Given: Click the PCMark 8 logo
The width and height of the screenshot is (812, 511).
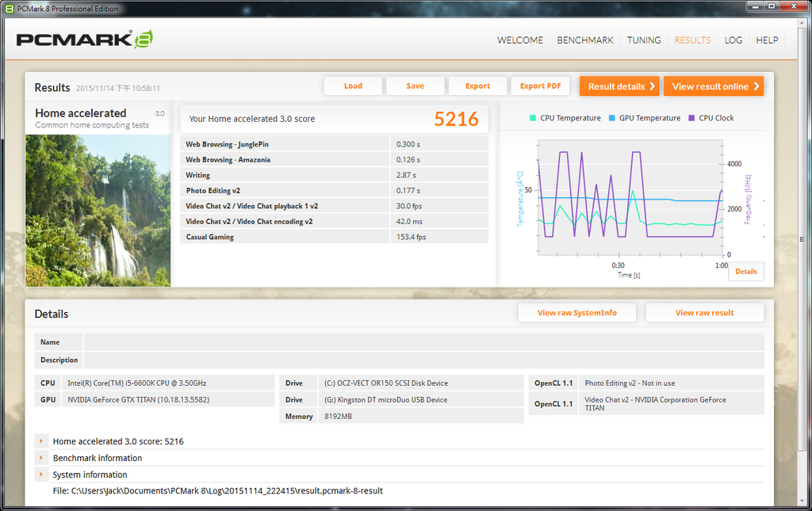Looking at the screenshot, I should pos(84,40).
